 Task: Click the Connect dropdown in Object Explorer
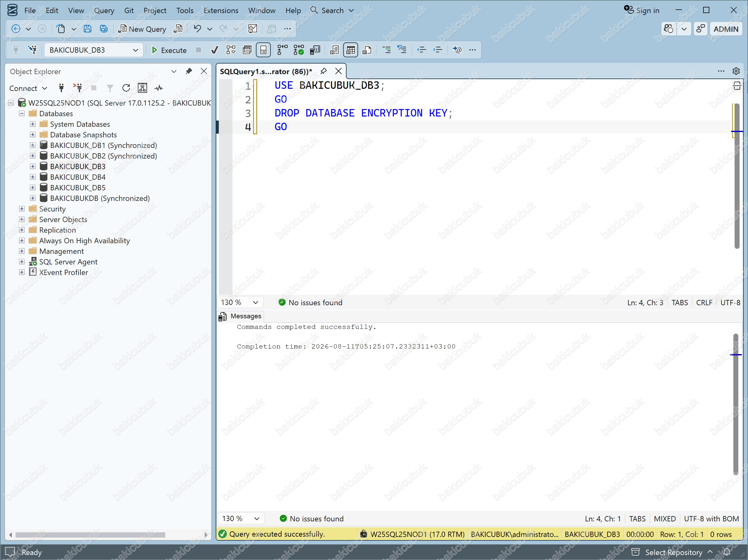tap(28, 88)
